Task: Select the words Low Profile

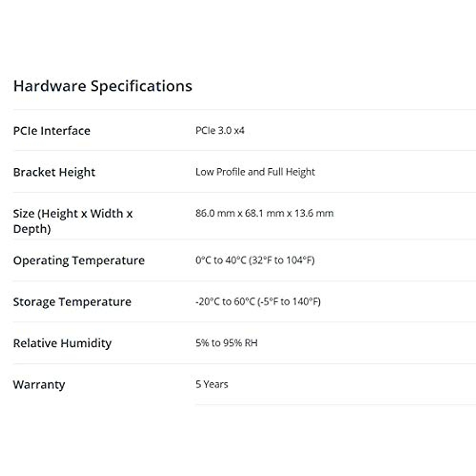Action: point(220,172)
